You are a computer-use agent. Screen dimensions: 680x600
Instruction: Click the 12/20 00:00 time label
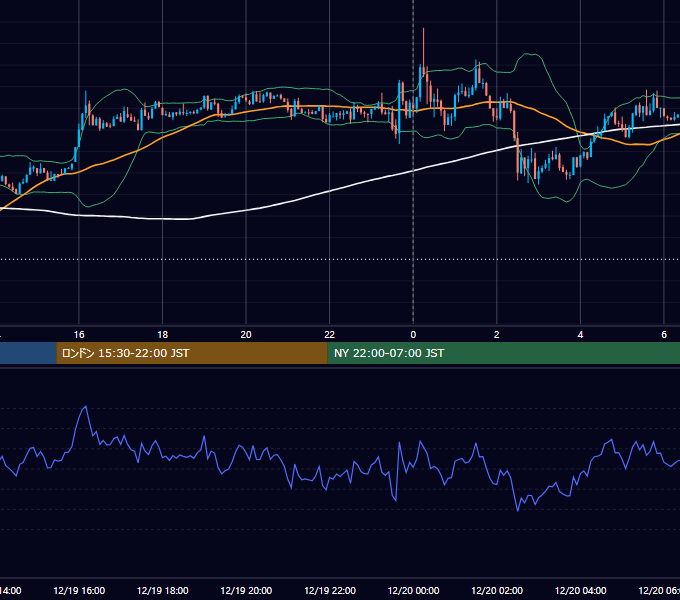(x=413, y=590)
